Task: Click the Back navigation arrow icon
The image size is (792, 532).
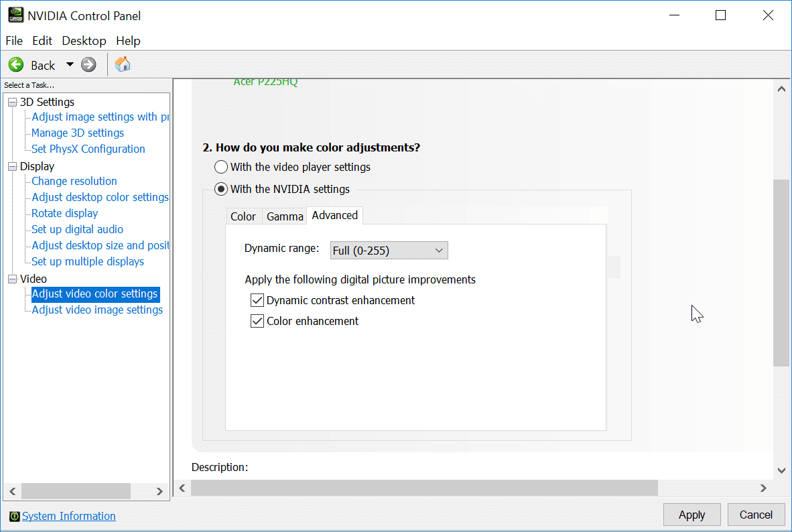Action: click(15, 64)
